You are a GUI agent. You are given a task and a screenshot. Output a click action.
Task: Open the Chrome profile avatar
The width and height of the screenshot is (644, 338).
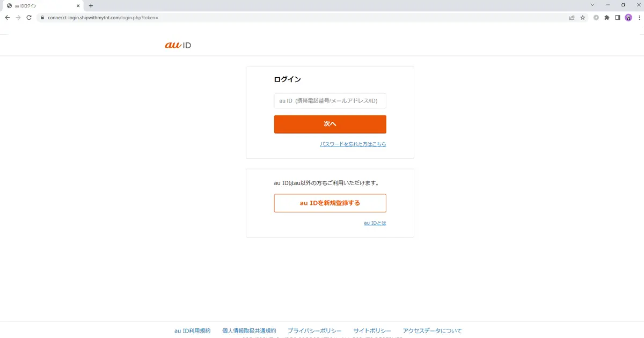click(x=628, y=17)
